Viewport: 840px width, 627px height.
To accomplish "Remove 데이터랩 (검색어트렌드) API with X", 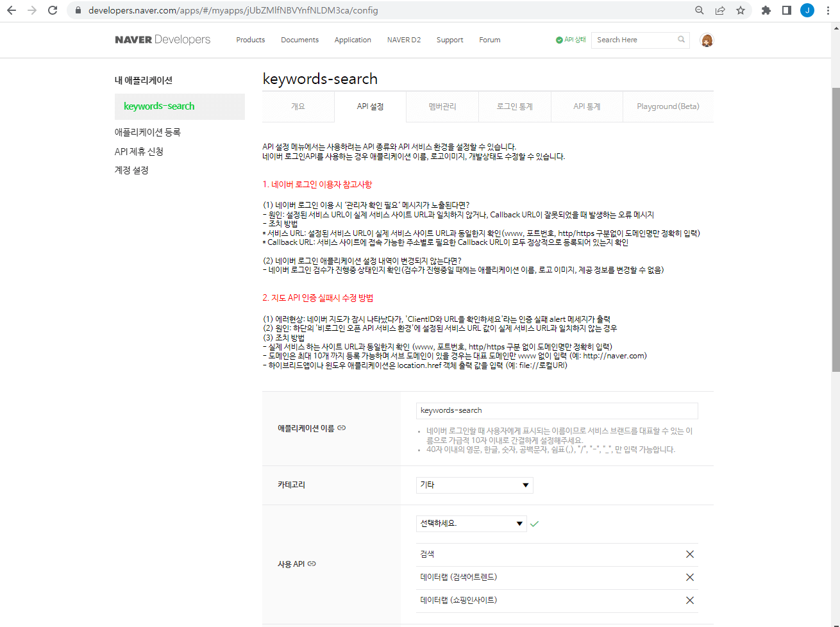I will click(x=690, y=578).
